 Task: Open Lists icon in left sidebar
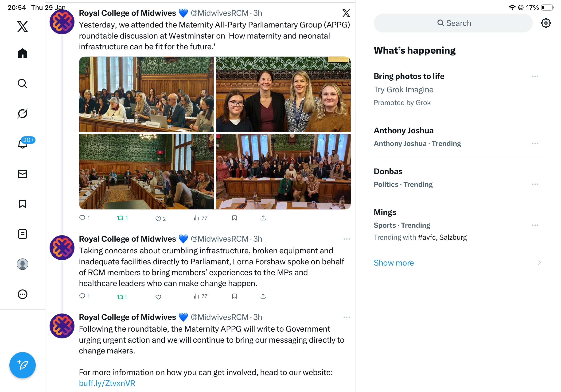pos(23,234)
